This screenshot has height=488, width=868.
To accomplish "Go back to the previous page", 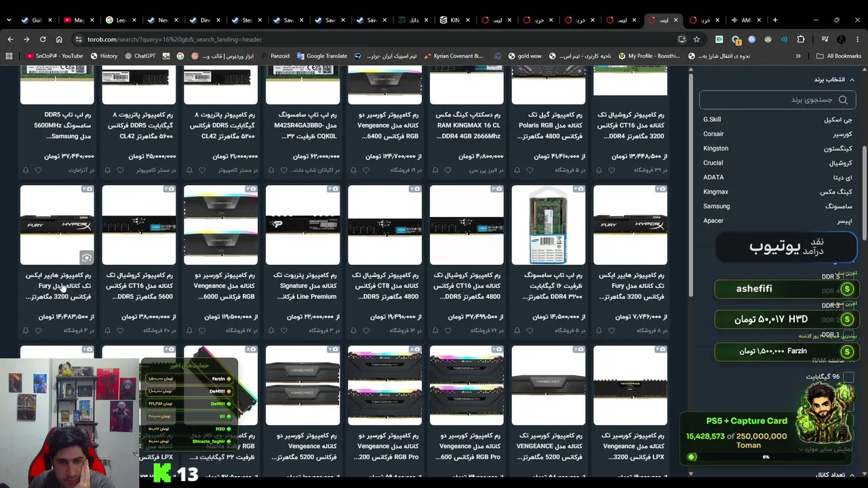I will [10, 39].
